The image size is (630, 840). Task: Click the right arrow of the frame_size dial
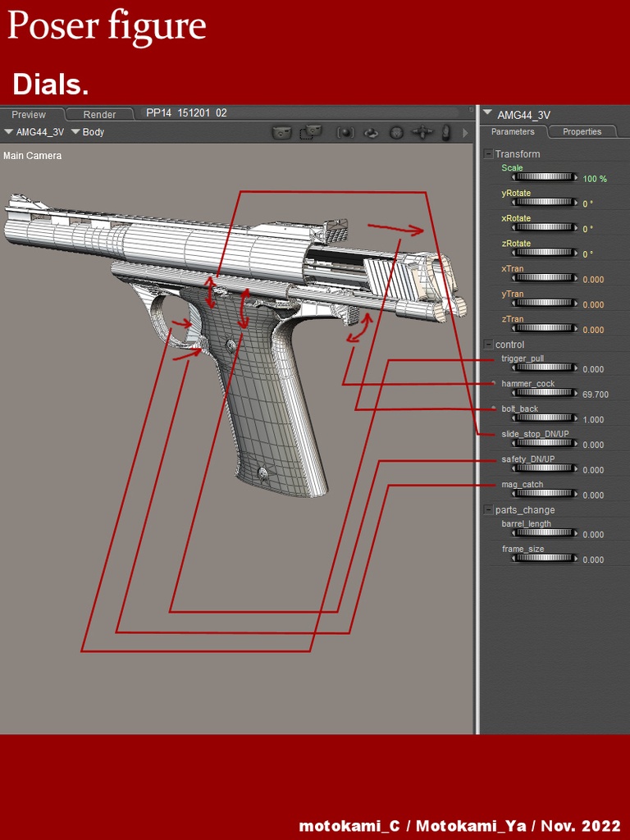click(x=575, y=559)
